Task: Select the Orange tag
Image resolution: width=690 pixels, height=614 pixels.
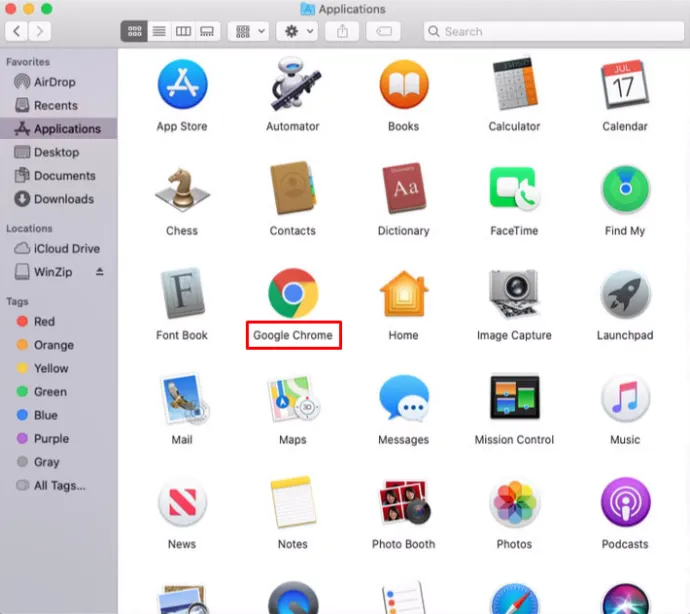Action: click(59, 345)
